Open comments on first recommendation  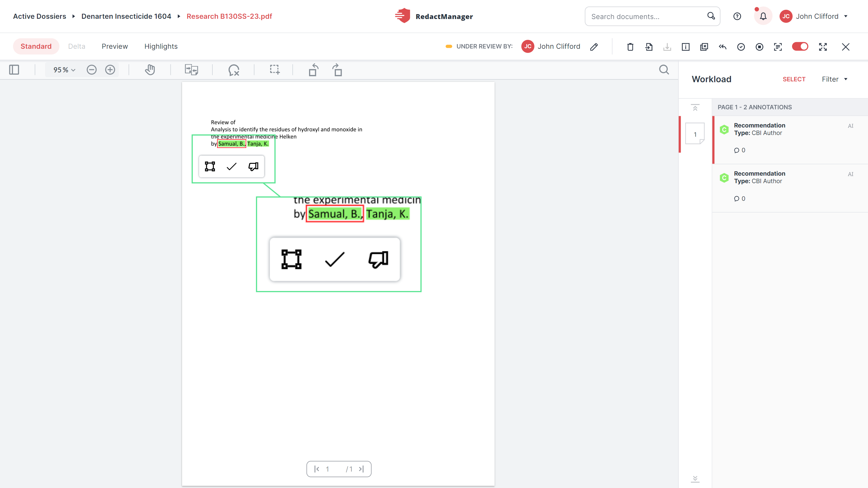point(740,150)
